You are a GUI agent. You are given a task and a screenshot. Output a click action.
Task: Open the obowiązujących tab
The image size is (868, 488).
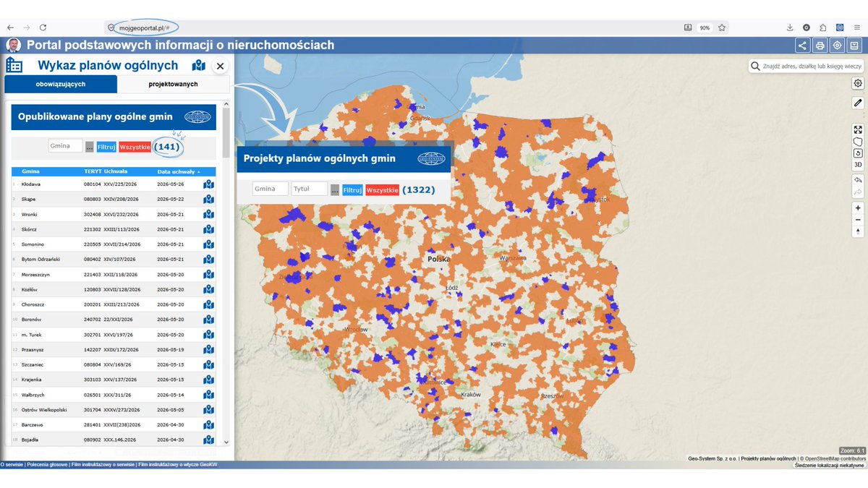61,84
